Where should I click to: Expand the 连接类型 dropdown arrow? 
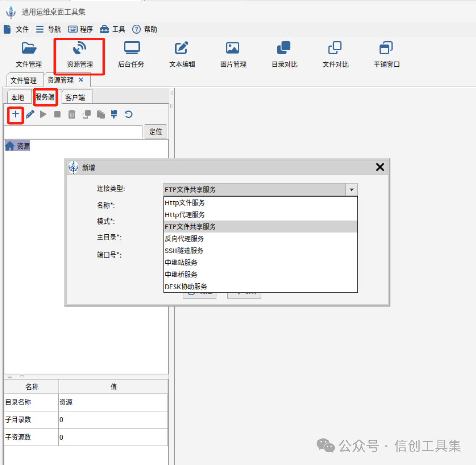(351, 190)
